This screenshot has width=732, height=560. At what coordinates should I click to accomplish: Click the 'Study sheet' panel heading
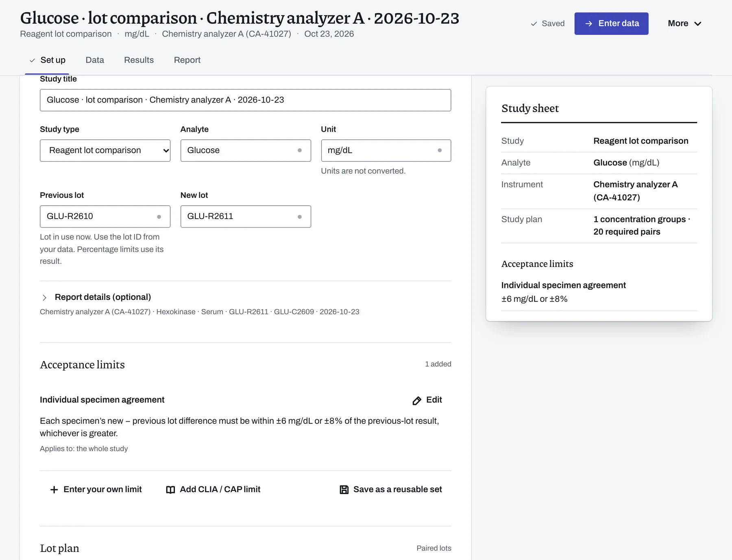pos(530,109)
